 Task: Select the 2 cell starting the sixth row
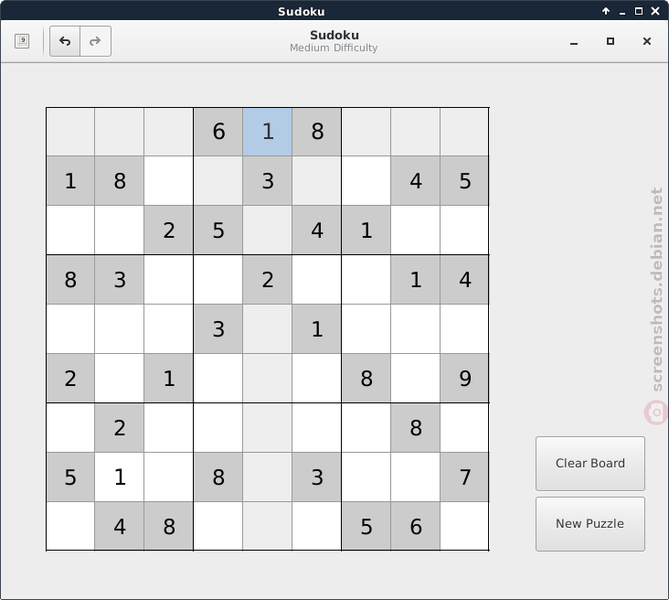[70, 378]
